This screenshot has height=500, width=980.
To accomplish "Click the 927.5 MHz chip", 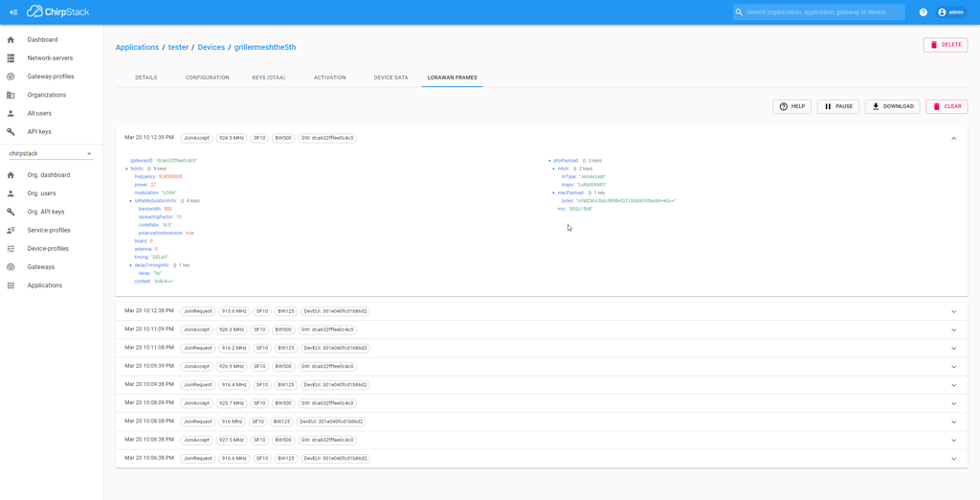I will (232, 440).
